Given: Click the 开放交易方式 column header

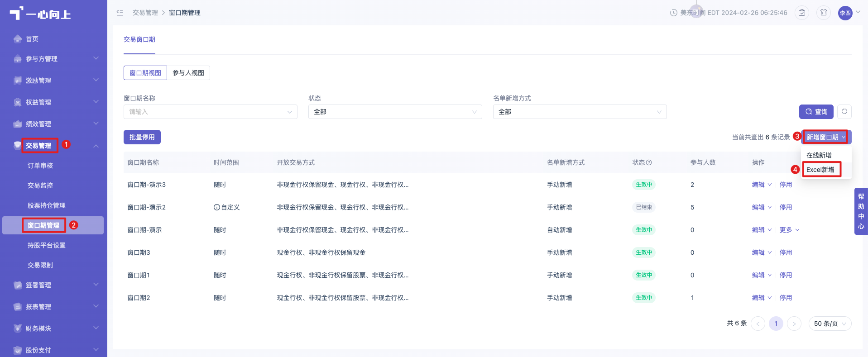Looking at the screenshot, I should coord(296,162).
